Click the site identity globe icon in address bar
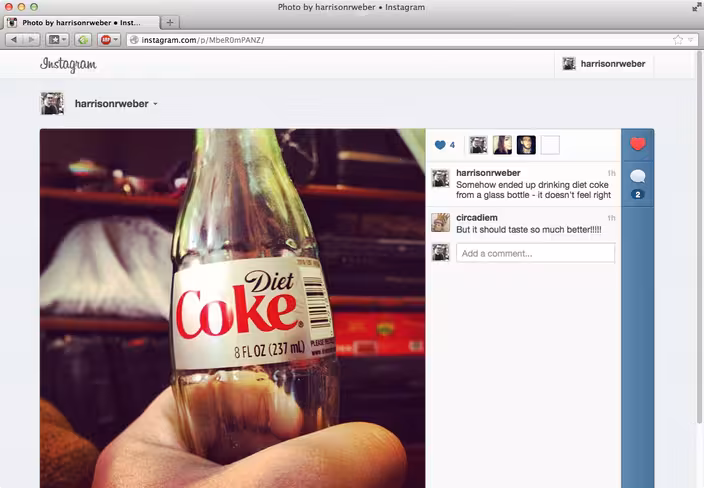The height and width of the screenshot is (488, 704). pyautogui.click(x=134, y=40)
